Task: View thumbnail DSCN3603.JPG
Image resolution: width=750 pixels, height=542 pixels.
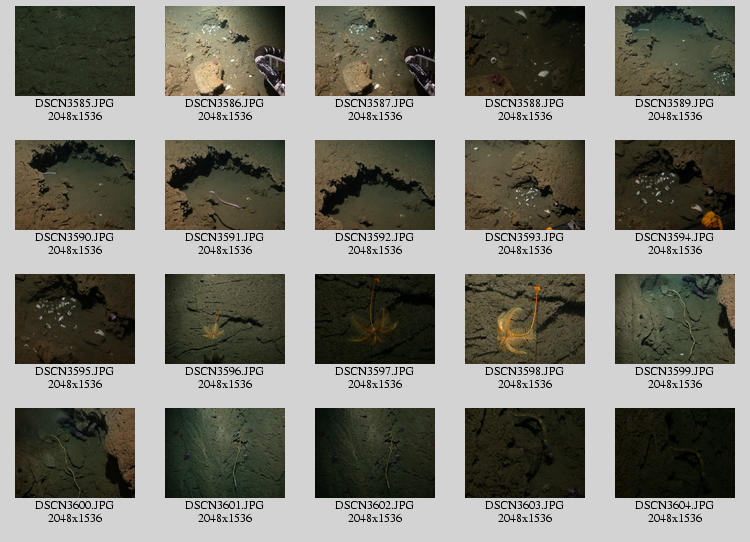Action: click(x=525, y=453)
